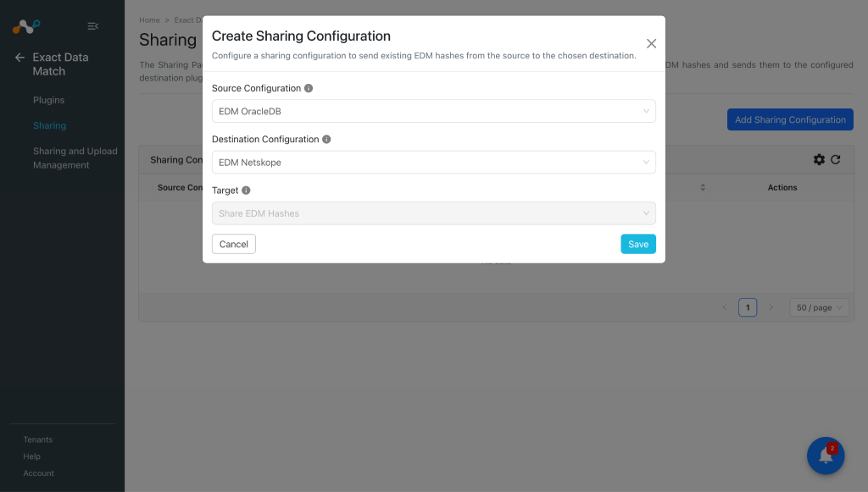Open the Destination Configuration dropdown EDM Netskope
Image resolution: width=868 pixels, height=492 pixels.
[433, 162]
